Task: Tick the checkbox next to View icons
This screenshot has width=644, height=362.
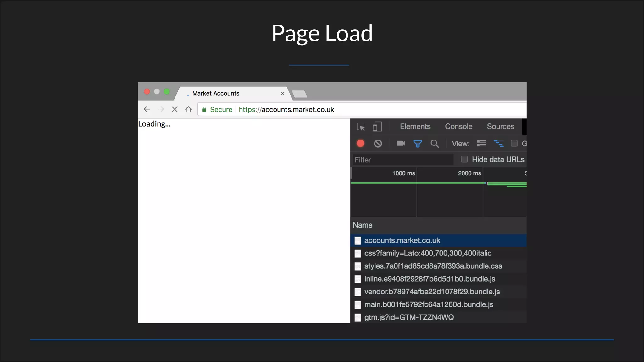Action: pos(514,144)
